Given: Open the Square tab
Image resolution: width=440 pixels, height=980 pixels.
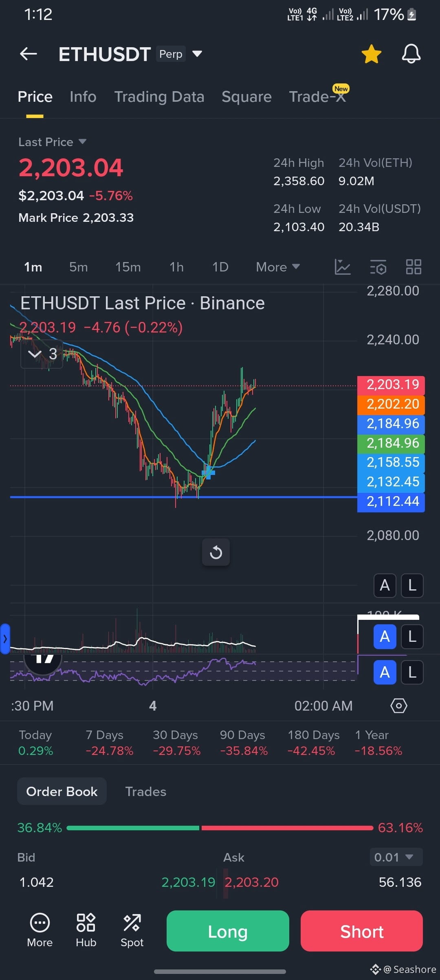Looking at the screenshot, I should coord(246,97).
